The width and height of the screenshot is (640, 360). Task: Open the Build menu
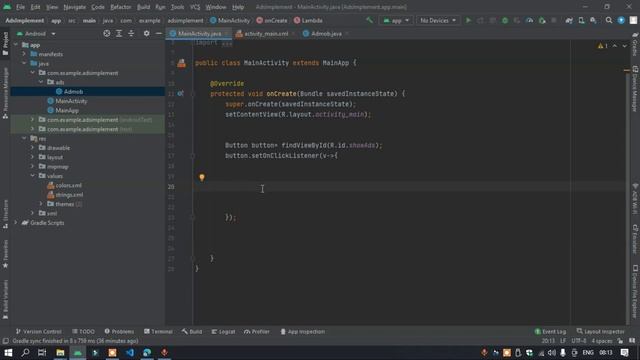pos(143,7)
